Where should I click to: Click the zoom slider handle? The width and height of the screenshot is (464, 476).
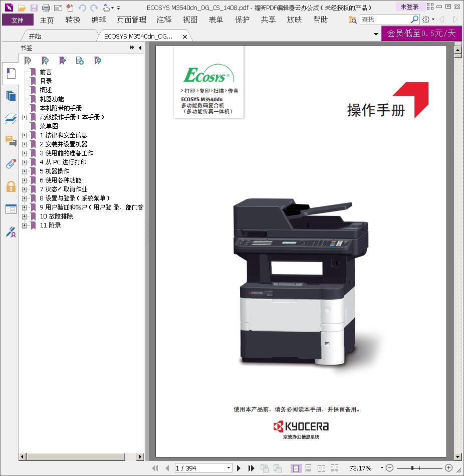pos(412,468)
